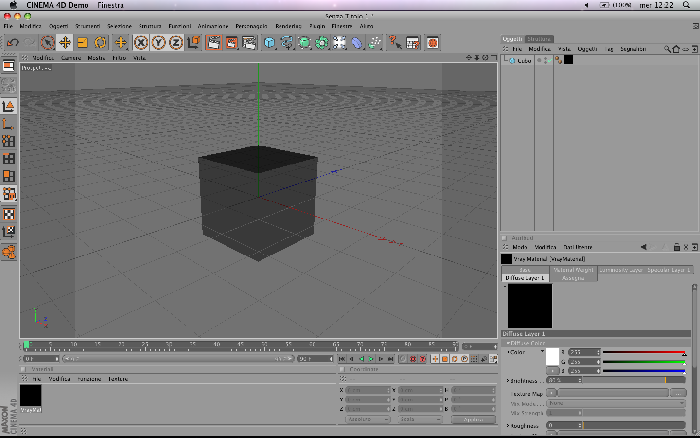Open the Spotlight search in menu bar
This screenshot has width=700, height=438.
(x=687, y=5)
